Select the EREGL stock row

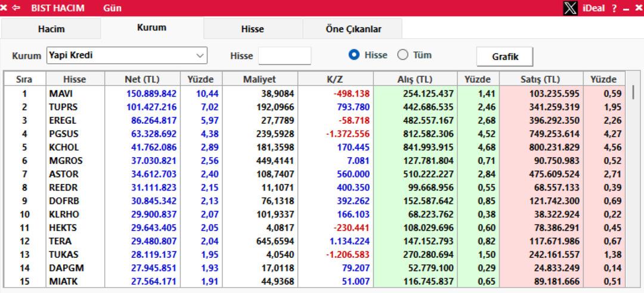pyautogui.click(x=315, y=121)
